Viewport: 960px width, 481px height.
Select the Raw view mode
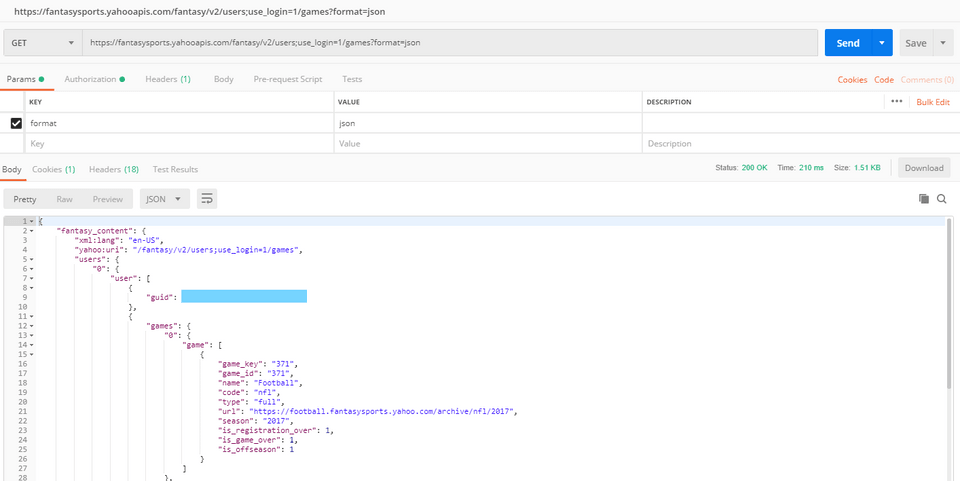point(64,199)
